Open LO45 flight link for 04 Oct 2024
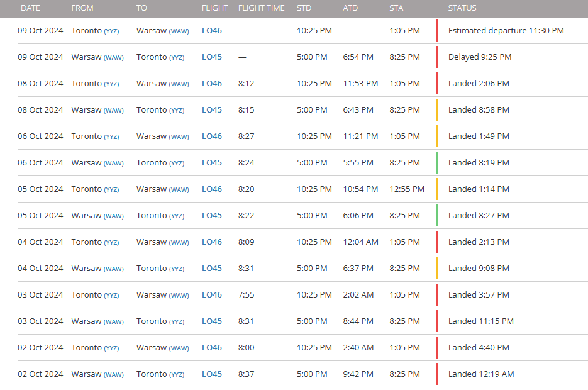The image size is (588, 390). coord(212,269)
